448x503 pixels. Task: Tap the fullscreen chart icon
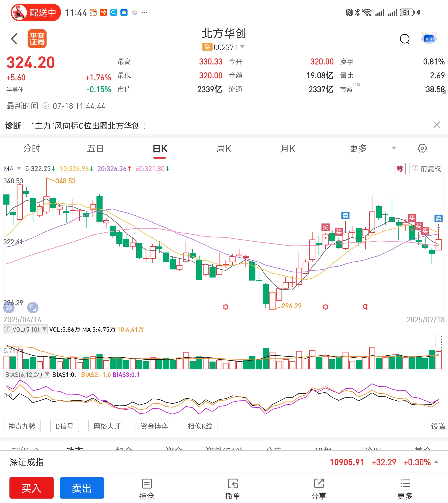click(33, 308)
